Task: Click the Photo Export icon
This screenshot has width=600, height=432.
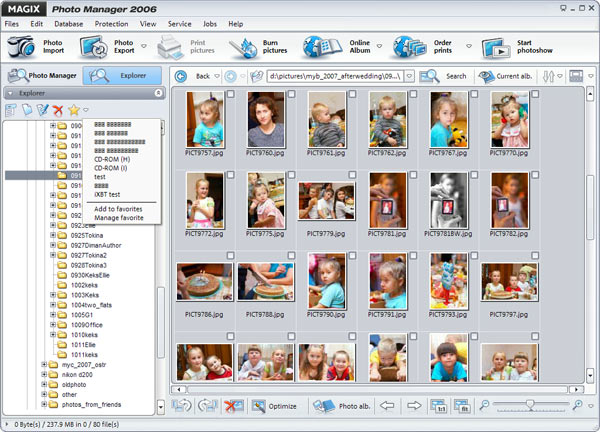Action: tap(94, 47)
